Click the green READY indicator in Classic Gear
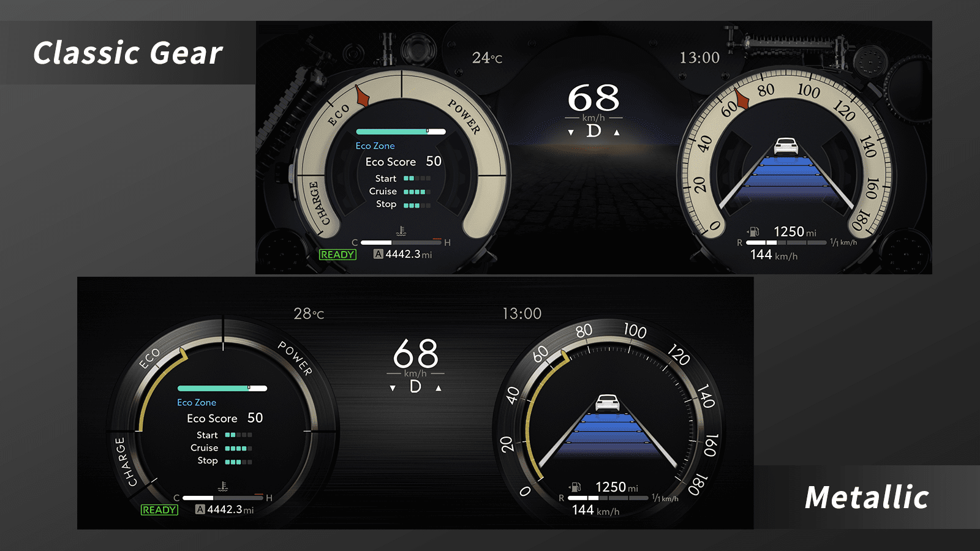 (x=337, y=255)
